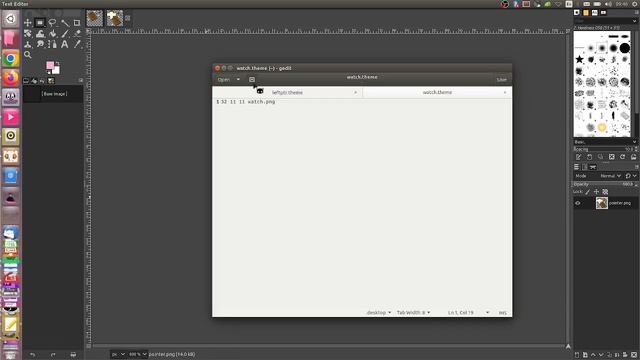Image resolution: width=640 pixels, height=360 pixels.
Task: Switch to the Tool Options tab
Action: pyautogui.click(x=26, y=81)
